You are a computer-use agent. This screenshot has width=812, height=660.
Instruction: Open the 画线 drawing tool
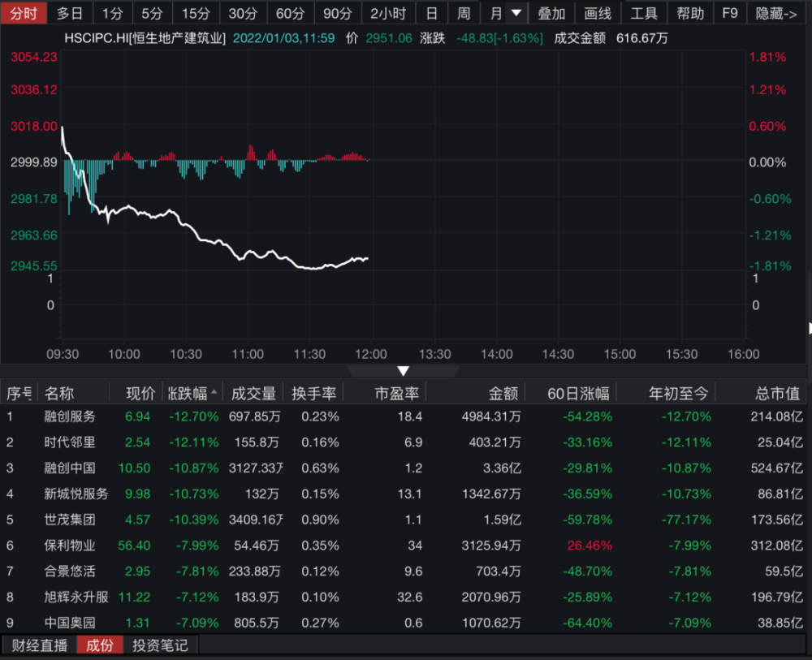click(598, 13)
